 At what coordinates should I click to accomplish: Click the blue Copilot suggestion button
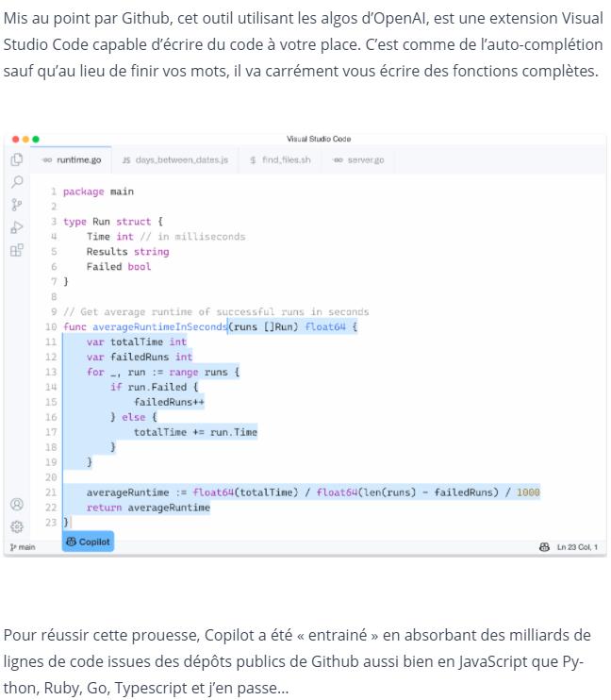pos(88,542)
